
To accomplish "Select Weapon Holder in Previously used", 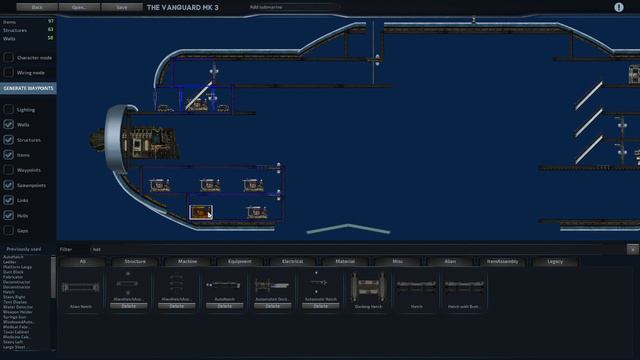I will click(18, 312).
